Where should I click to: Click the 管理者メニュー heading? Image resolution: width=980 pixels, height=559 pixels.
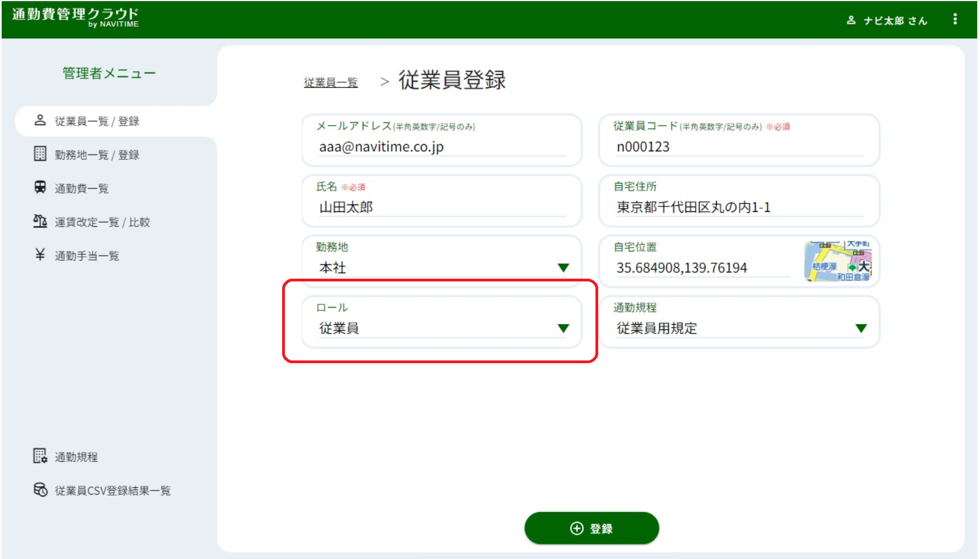(109, 73)
